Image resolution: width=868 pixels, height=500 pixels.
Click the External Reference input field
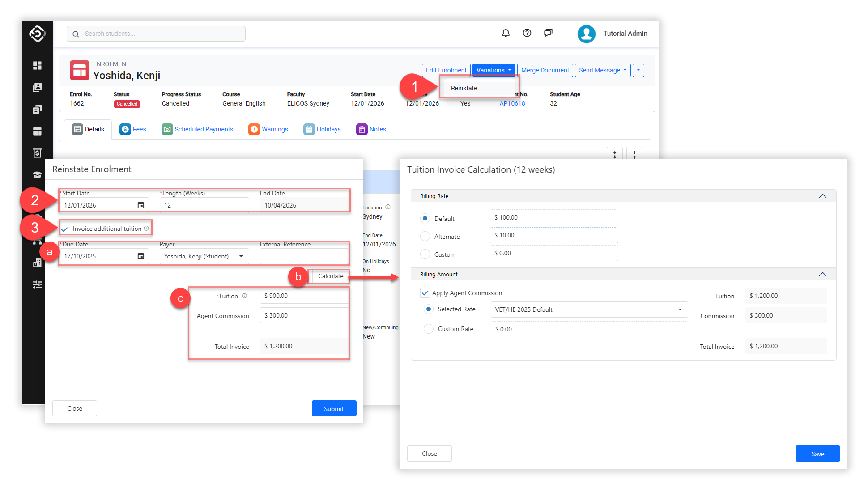(304, 256)
